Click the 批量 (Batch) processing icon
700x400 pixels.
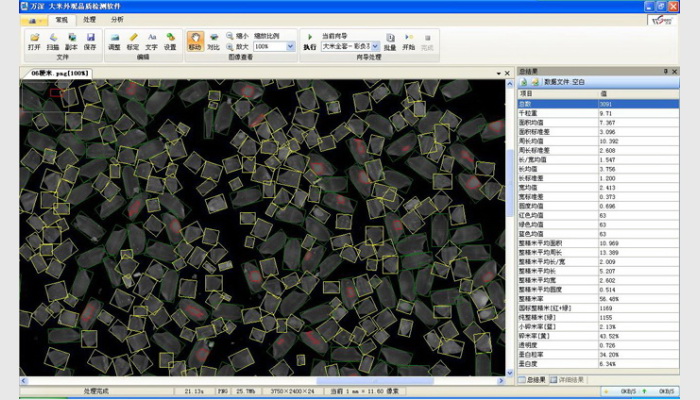(389, 41)
